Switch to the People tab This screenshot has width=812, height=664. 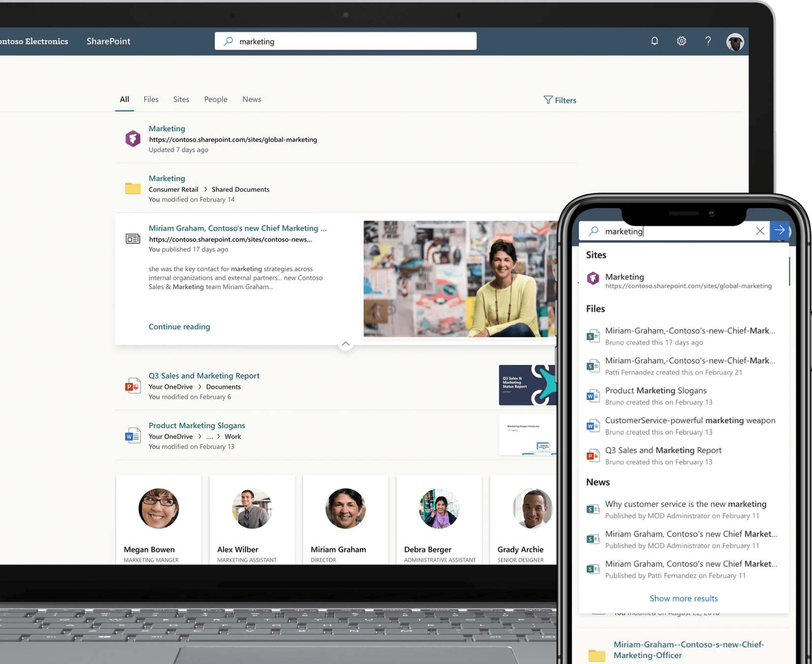(216, 99)
